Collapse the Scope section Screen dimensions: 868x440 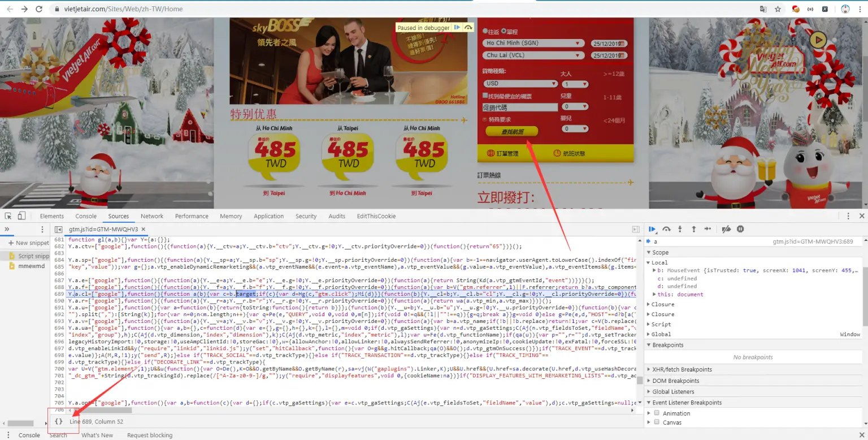click(649, 252)
